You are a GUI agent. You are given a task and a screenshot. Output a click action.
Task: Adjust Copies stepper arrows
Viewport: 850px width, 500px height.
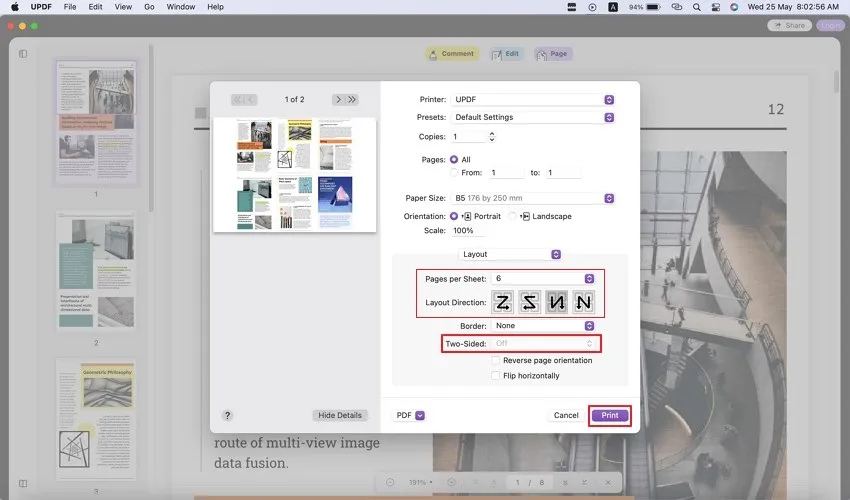[492, 137]
